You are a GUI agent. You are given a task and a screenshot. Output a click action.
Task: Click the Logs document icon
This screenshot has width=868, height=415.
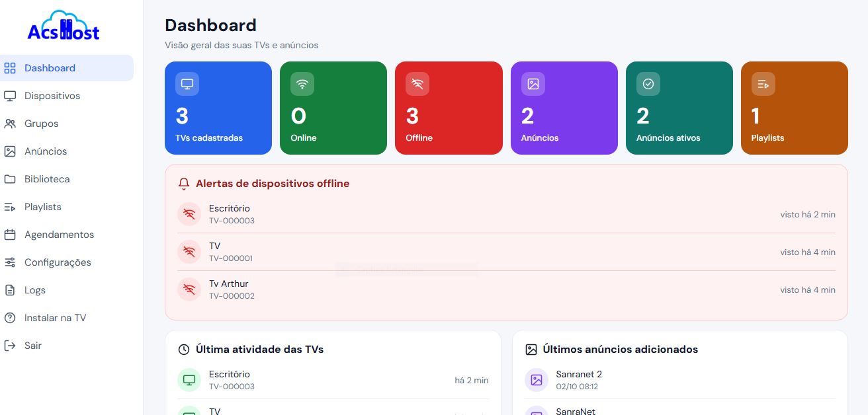(x=10, y=290)
